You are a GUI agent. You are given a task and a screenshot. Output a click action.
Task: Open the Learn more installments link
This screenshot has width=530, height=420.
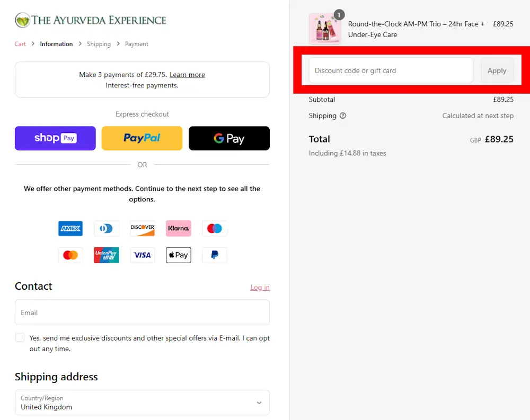(187, 75)
